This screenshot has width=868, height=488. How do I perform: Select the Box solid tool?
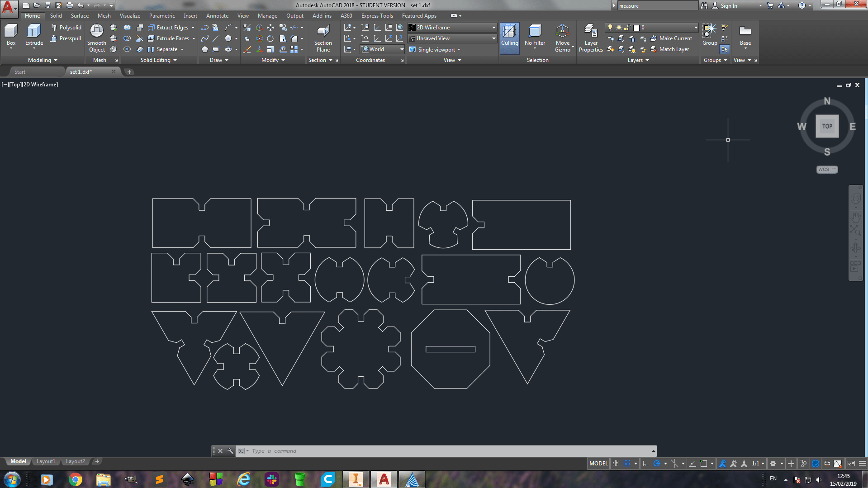[x=11, y=35]
